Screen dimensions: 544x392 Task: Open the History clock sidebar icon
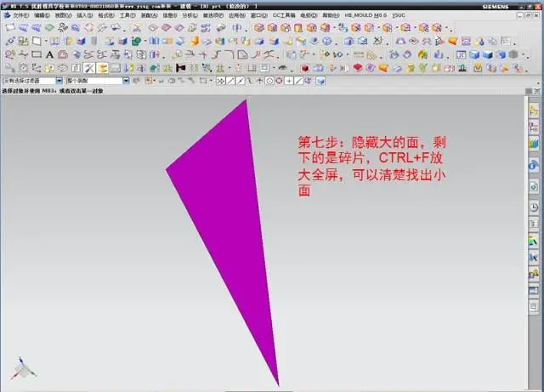pyautogui.click(x=533, y=207)
